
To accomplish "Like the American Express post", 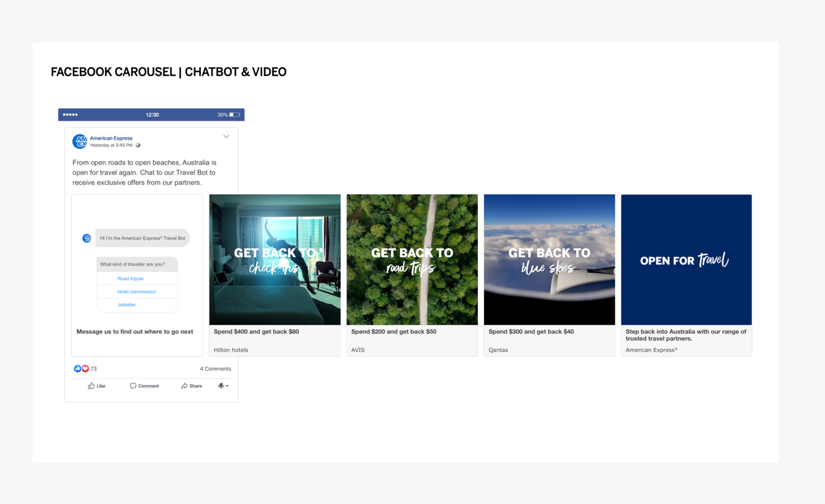I will 96,386.
